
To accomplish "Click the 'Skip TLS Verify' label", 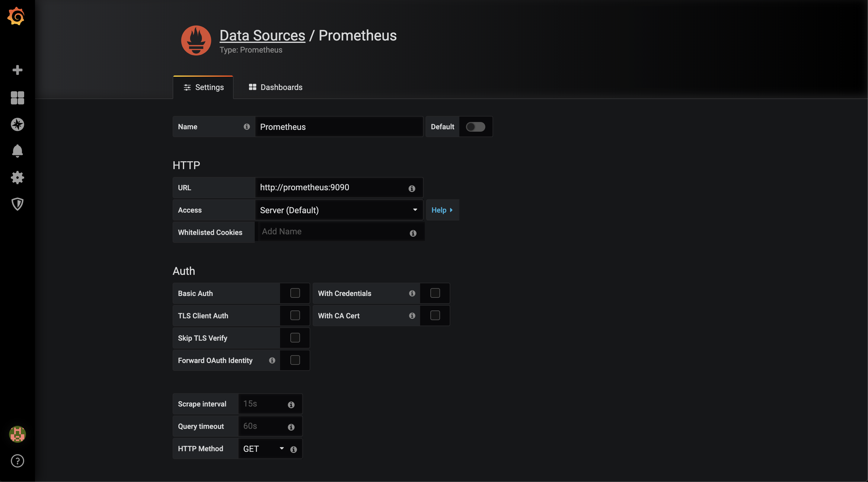I will point(203,338).
